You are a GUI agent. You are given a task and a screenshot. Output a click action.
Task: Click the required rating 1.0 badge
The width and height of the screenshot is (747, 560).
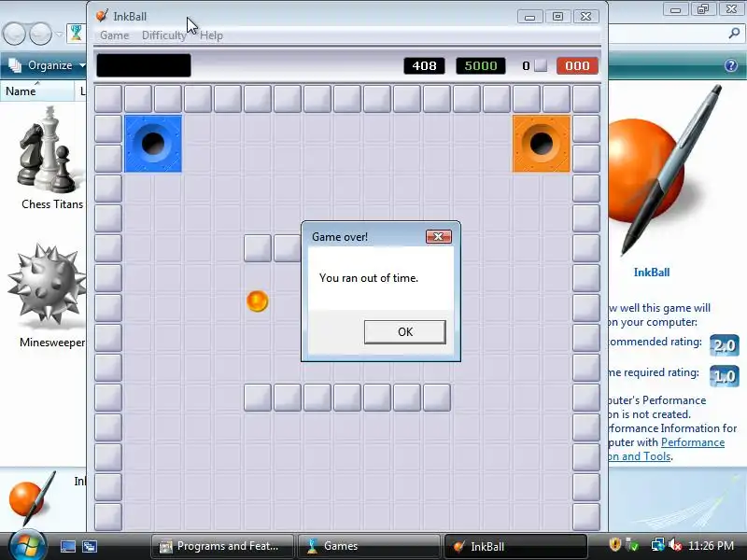[725, 376]
